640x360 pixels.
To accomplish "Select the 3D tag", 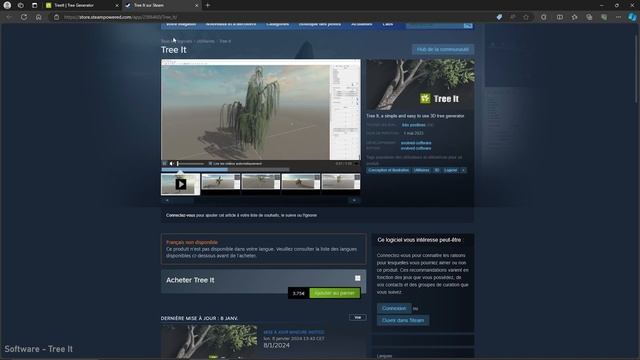I will 437,170.
